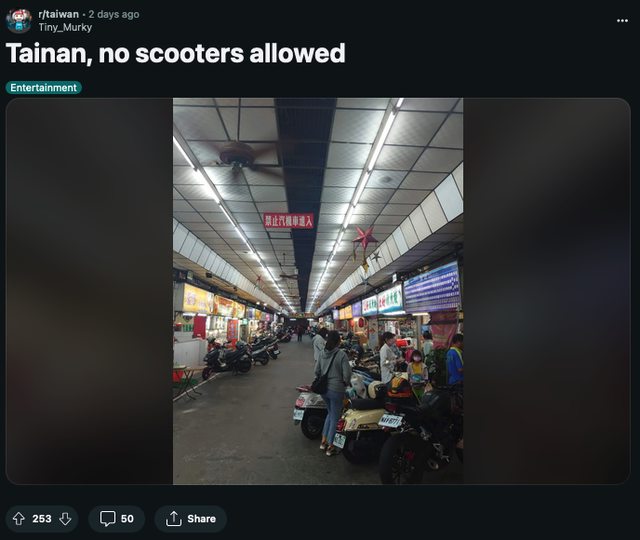This screenshot has height=540, width=640.
Task: Filter by the Entertainment flair tag
Action: (x=44, y=87)
